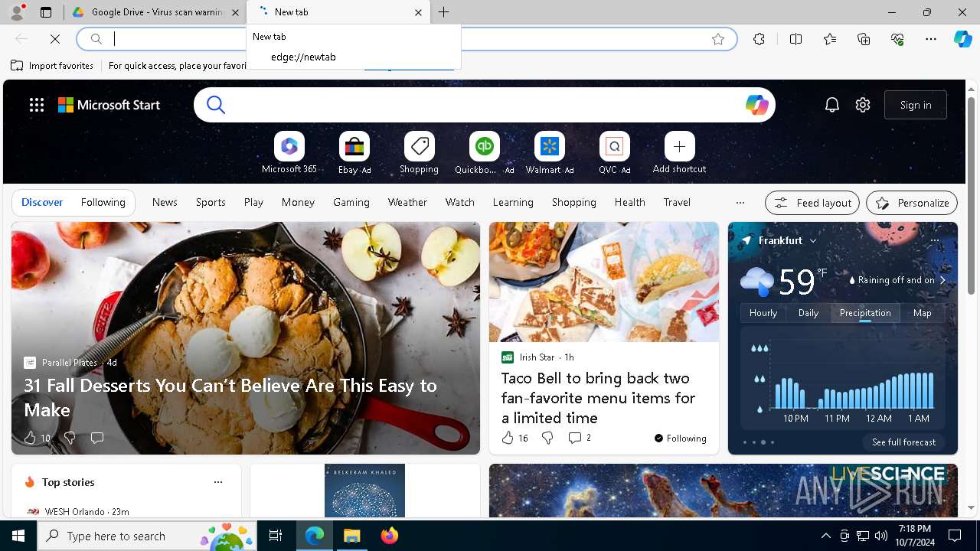Open weather card more options

coord(934,240)
